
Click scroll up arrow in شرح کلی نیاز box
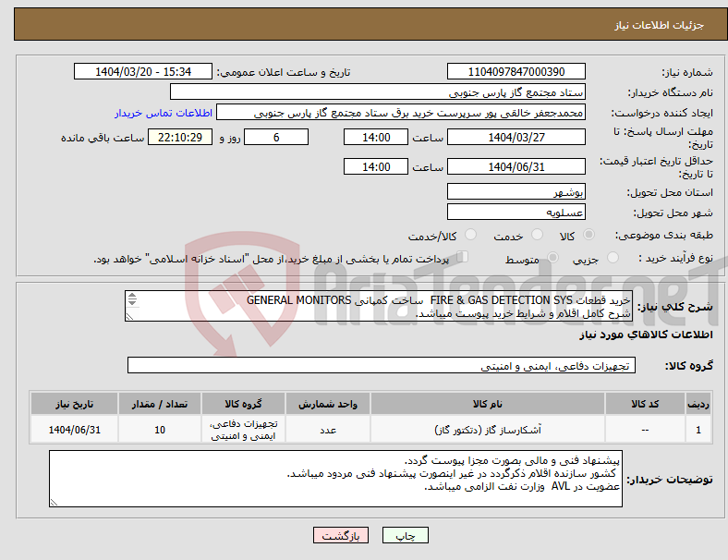click(132, 296)
